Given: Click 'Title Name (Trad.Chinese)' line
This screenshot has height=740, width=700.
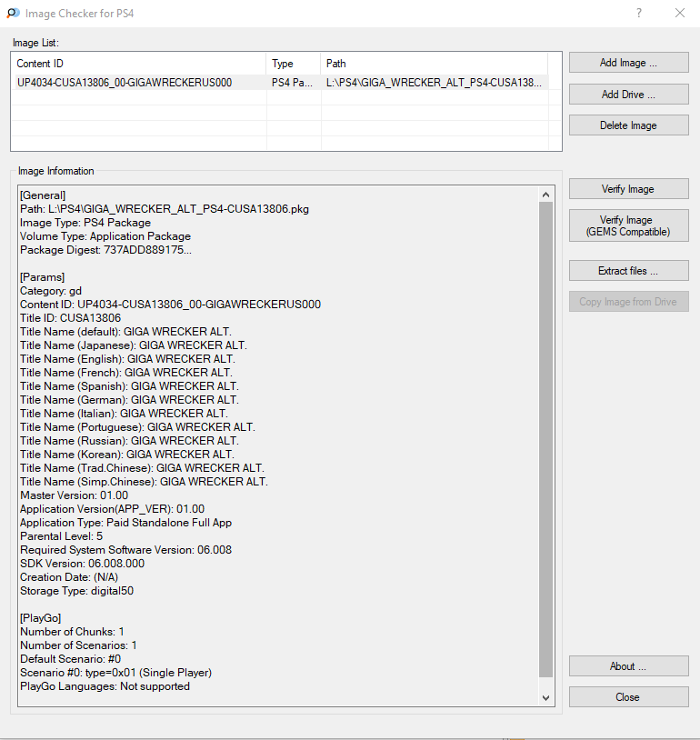Looking at the screenshot, I should (x=142, y=468).
